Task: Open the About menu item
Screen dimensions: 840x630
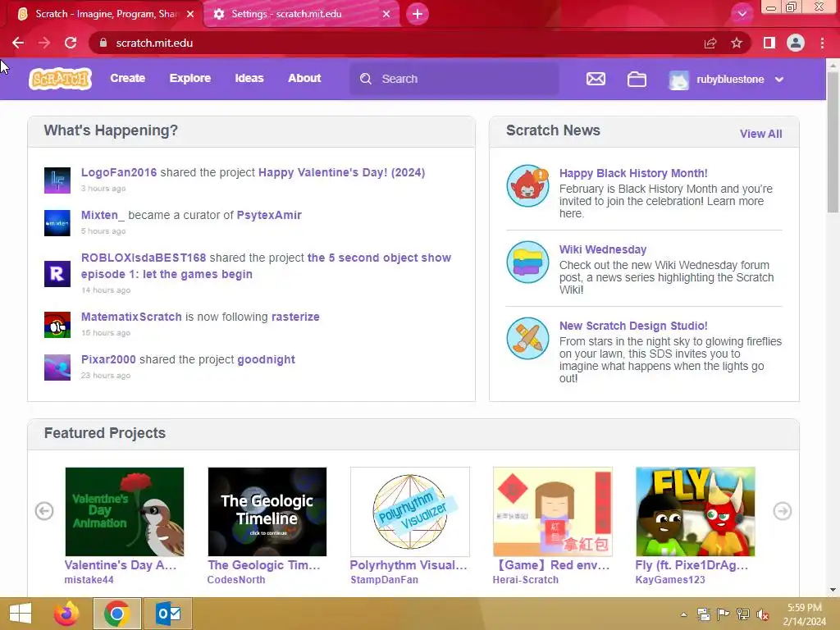Action: click(304, 78)
